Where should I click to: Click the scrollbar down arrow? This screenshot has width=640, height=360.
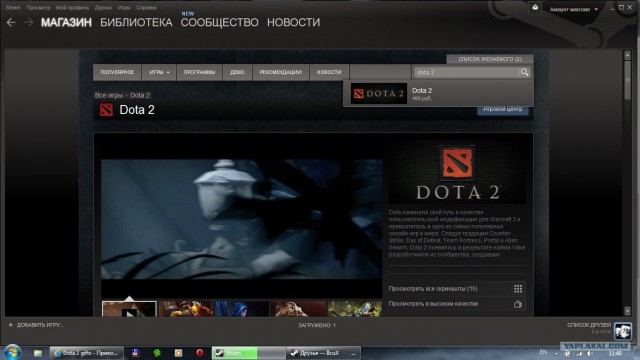pos(627,311)
